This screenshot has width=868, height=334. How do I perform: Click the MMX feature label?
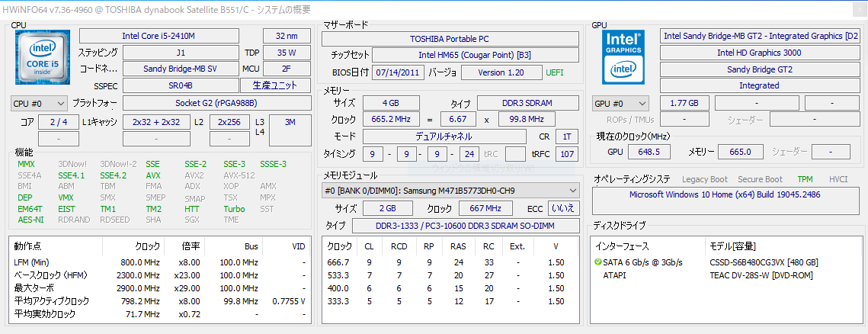coord(26,164)
